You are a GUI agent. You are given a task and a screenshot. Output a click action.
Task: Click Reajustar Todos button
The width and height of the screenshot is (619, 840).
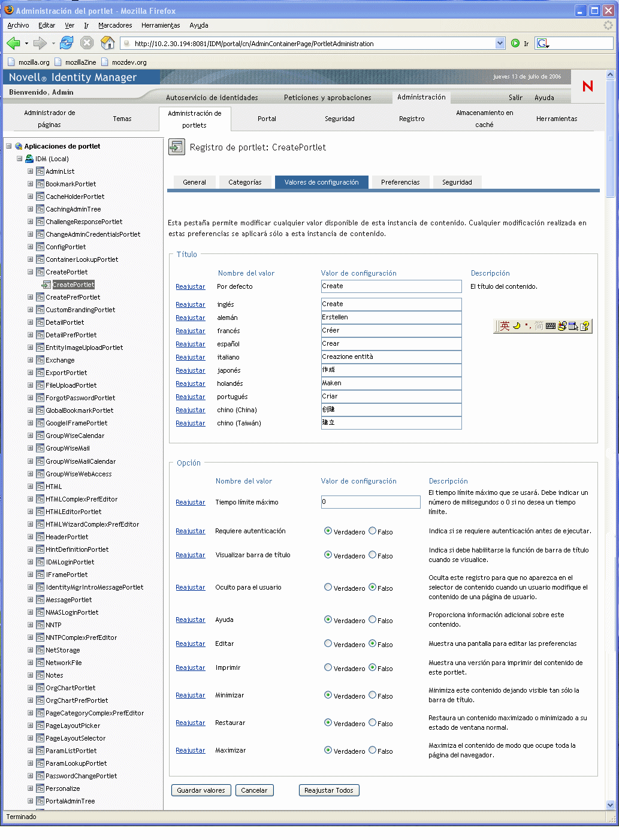click(328, 790)
